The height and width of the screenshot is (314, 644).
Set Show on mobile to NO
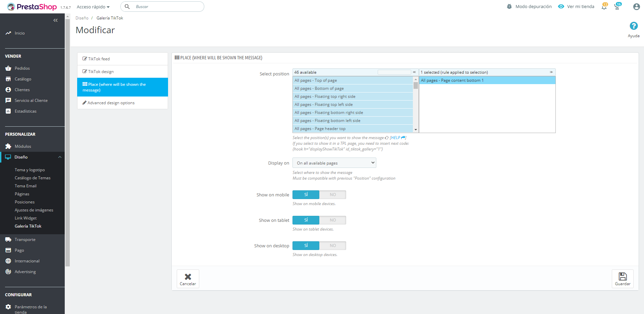click(x=333, y=195)
